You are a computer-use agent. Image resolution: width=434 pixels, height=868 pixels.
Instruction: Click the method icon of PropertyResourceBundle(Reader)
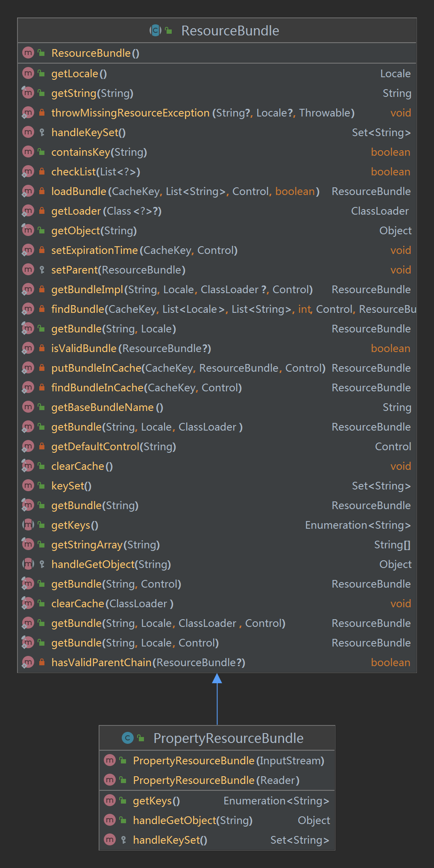point(110,780)
